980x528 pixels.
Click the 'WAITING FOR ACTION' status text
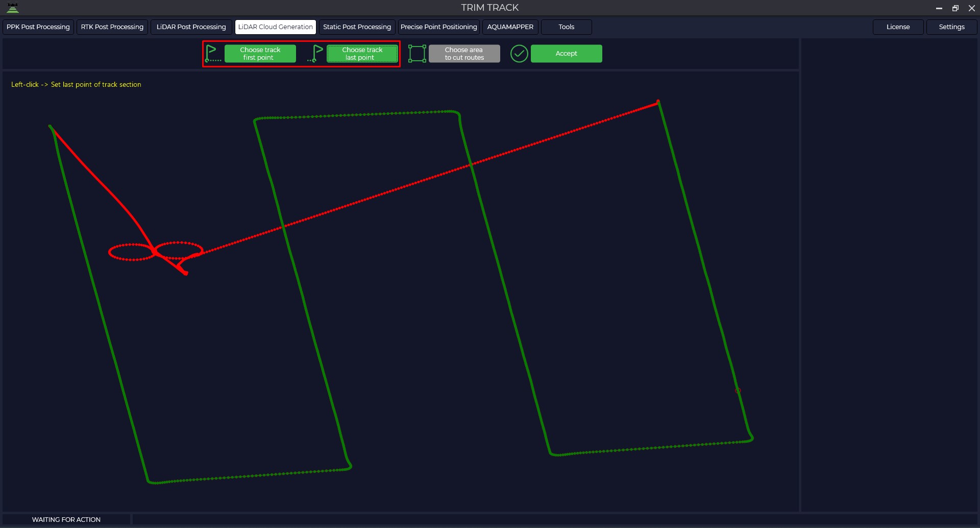66,520
